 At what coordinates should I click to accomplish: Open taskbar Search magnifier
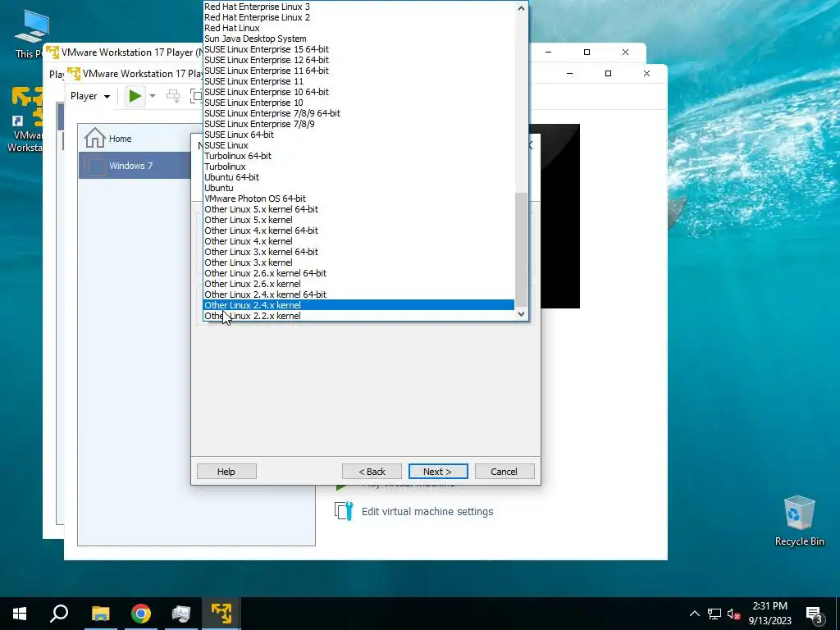pos(59,614)
